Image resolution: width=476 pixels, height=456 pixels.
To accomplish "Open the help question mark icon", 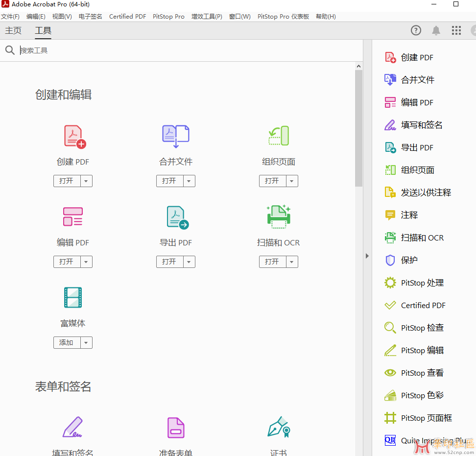I will 416,30.
